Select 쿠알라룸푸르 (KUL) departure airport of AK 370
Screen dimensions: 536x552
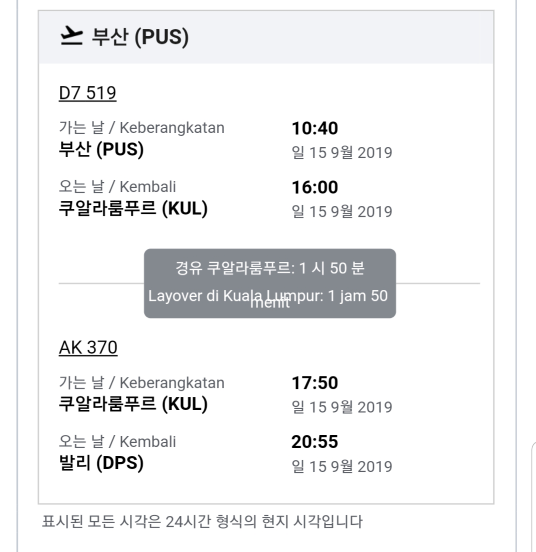pyautogui.click(x=133, y=404)
